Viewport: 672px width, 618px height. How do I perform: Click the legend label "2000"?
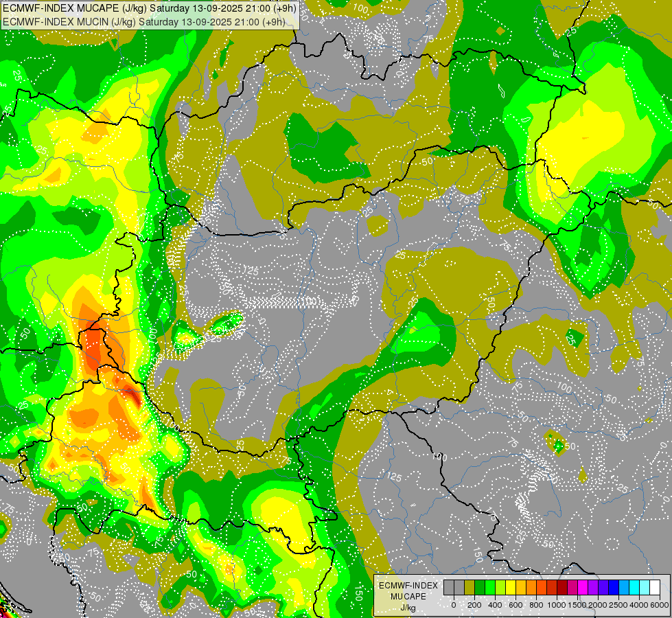point(598,605)
